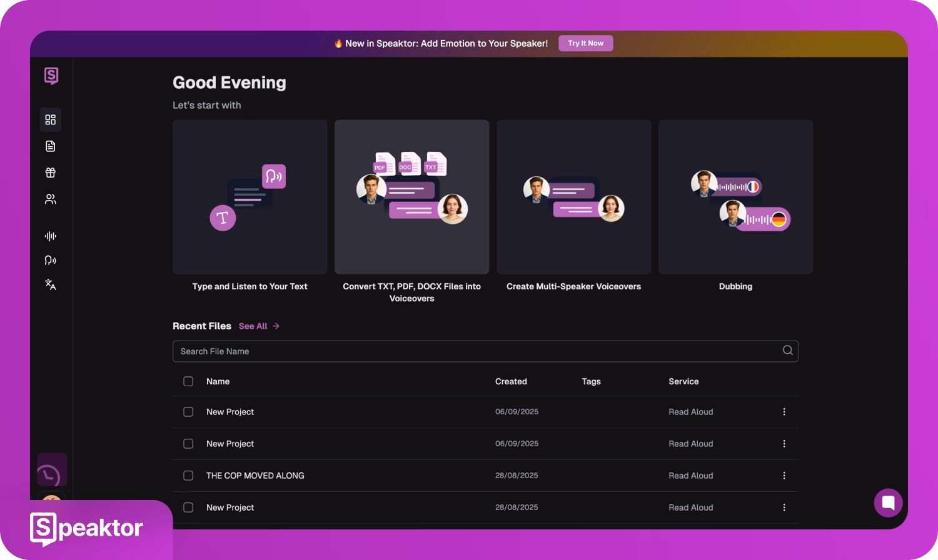Open three-dot menu for THE COP MOVED ALONG
This screenshot has width=938, height=560.
coord(784,476)
